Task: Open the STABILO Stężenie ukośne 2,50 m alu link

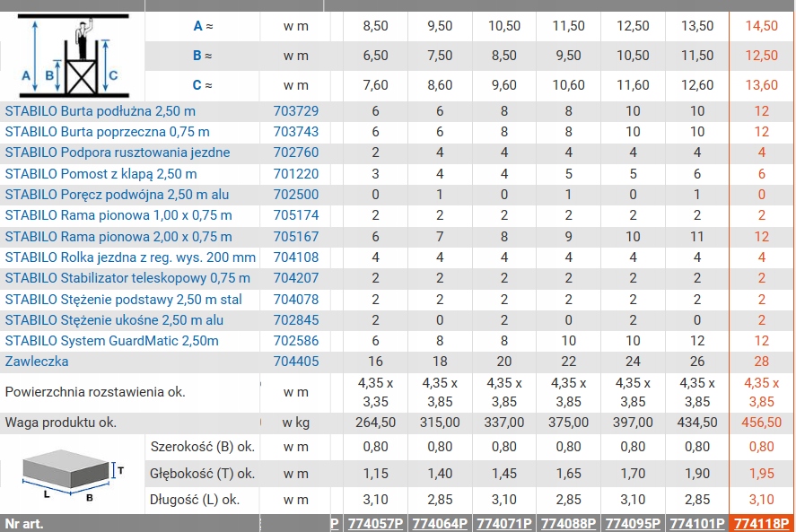Action: click(x=114, y=320)
